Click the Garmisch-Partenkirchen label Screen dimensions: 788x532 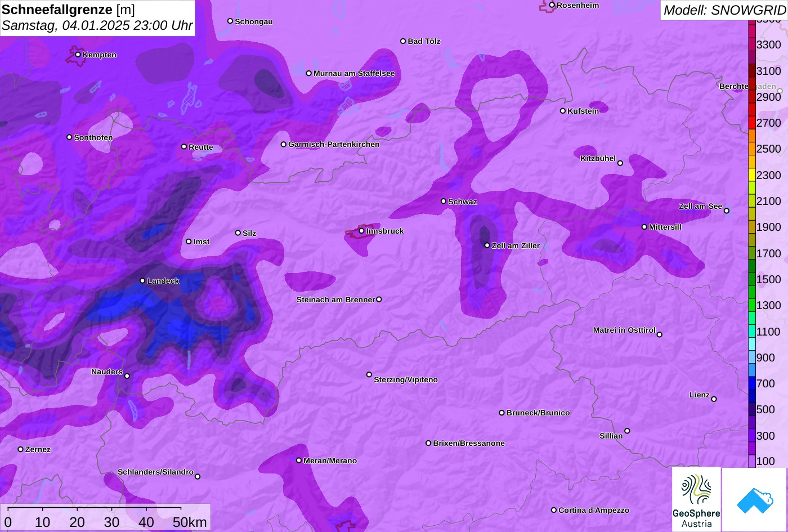tap(334, 145)
